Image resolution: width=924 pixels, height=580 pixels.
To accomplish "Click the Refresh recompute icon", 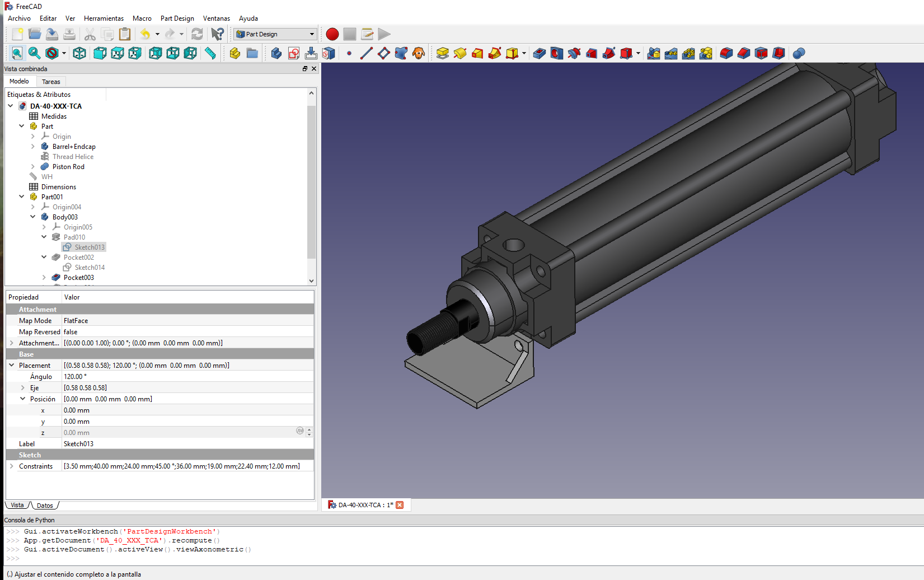I will pos(197,34).
